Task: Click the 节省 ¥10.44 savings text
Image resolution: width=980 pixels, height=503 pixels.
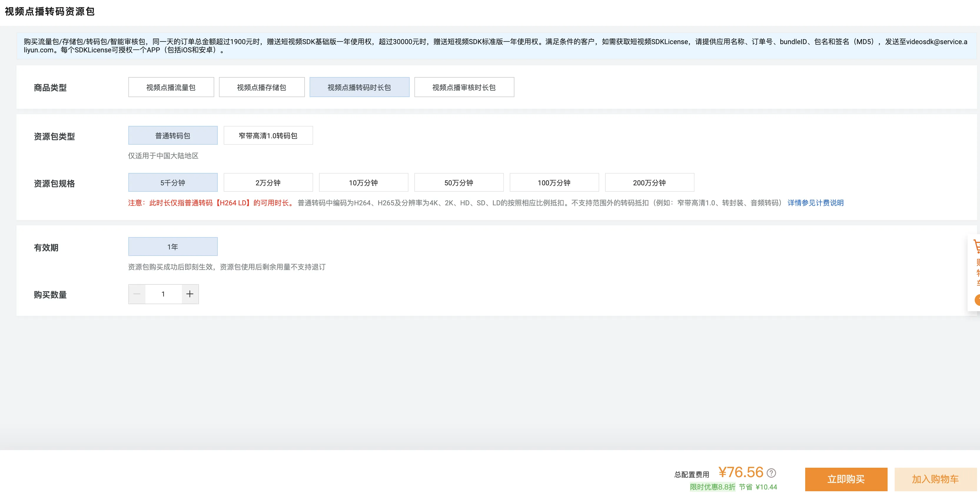Action: coord(758,487)
